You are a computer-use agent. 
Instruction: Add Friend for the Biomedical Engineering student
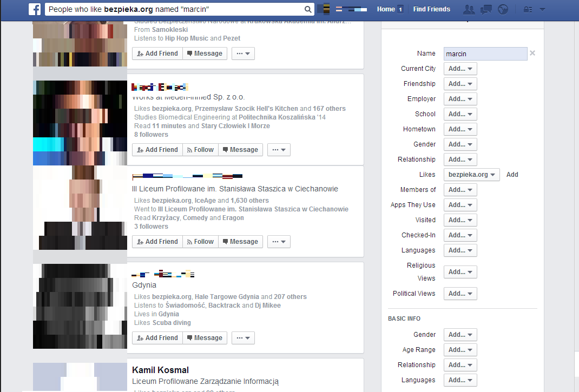click(157, 150)
